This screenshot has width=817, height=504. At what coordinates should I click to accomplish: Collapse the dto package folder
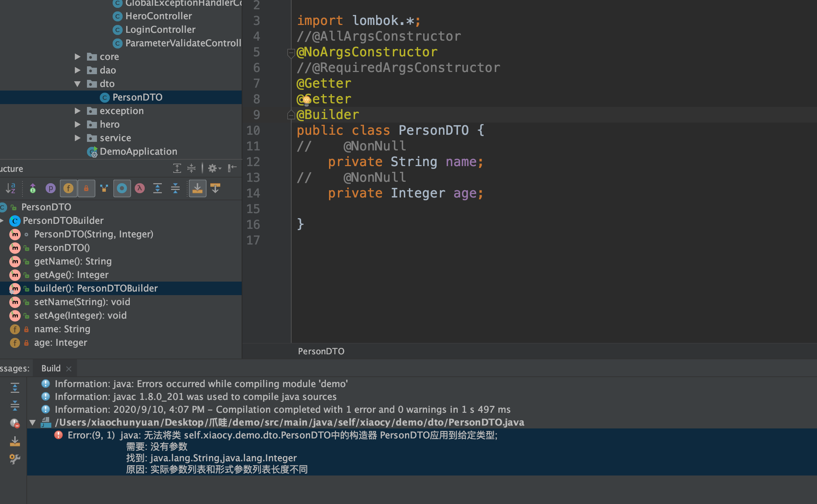tap(78, 84)
